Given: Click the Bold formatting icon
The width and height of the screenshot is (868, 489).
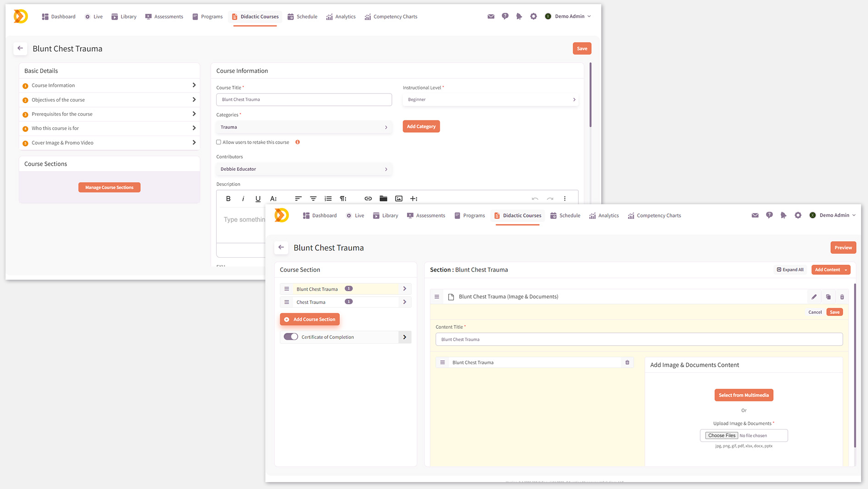Looking at the screenshot, I should (x=228, y=199).
